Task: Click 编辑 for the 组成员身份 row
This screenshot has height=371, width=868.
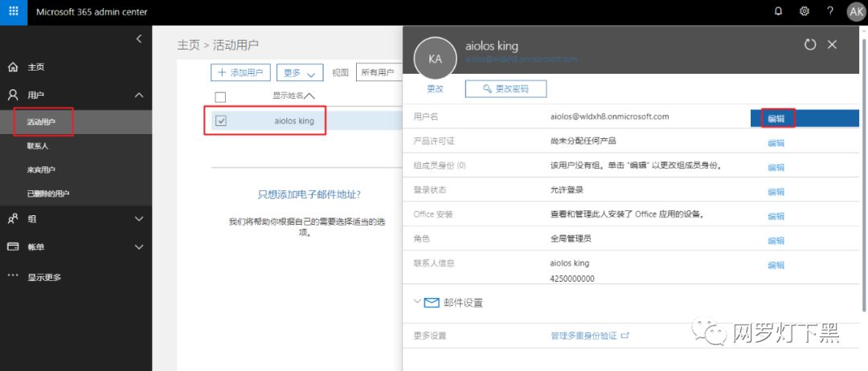Action: (776, 167)
